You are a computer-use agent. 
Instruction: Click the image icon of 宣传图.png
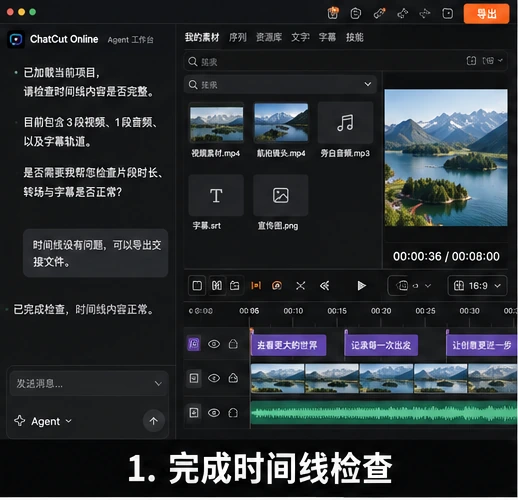pyautogui.click(x=281, y=195)
